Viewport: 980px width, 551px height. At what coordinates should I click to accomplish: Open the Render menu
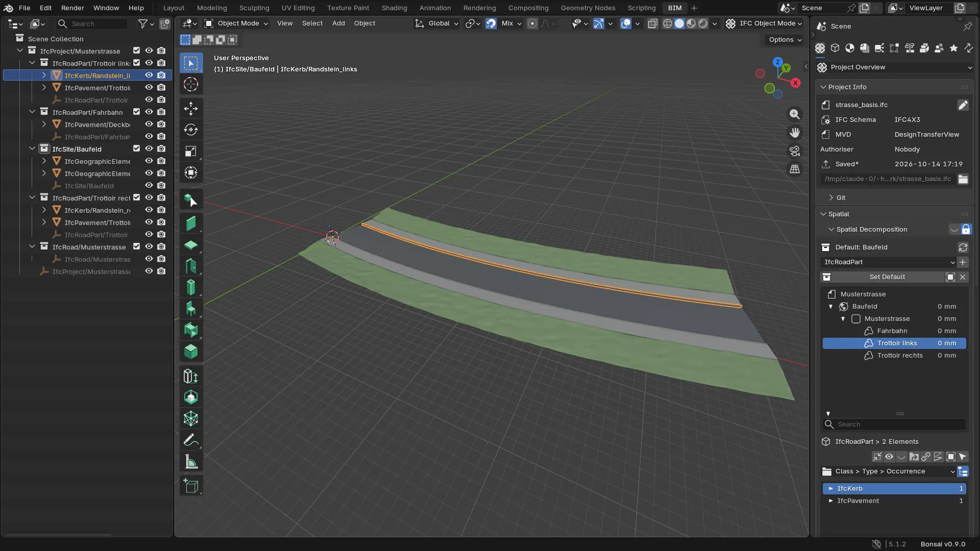(72, 8)
